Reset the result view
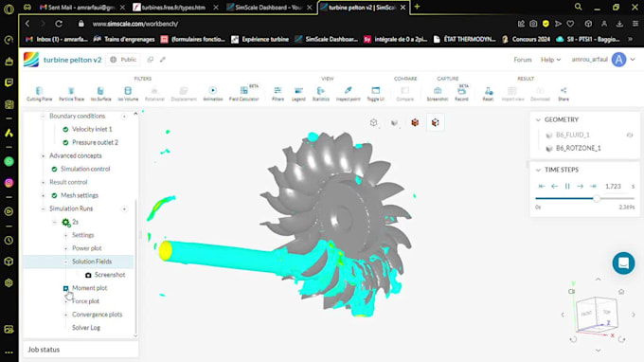The image size is (644, 362). tap(488, 94)
